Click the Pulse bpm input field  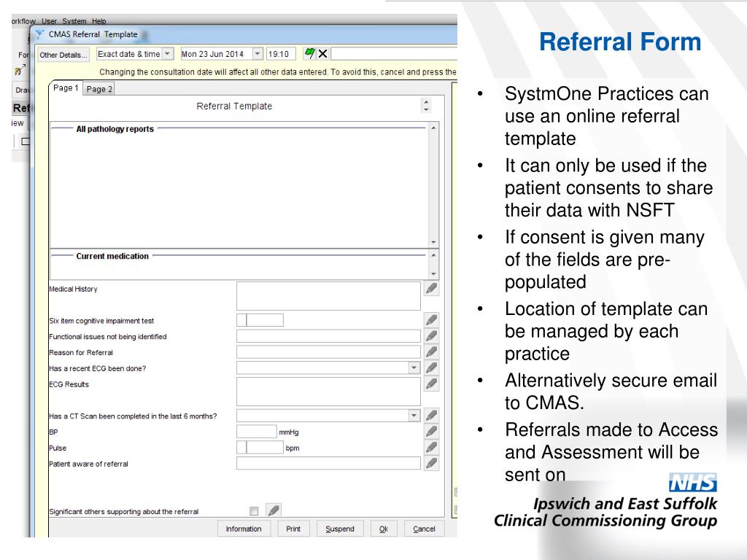(x=260, y=447)
